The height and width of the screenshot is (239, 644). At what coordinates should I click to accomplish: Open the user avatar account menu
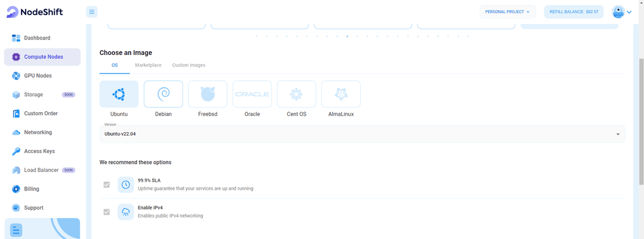pyautogui.click(x=621, y=12)
